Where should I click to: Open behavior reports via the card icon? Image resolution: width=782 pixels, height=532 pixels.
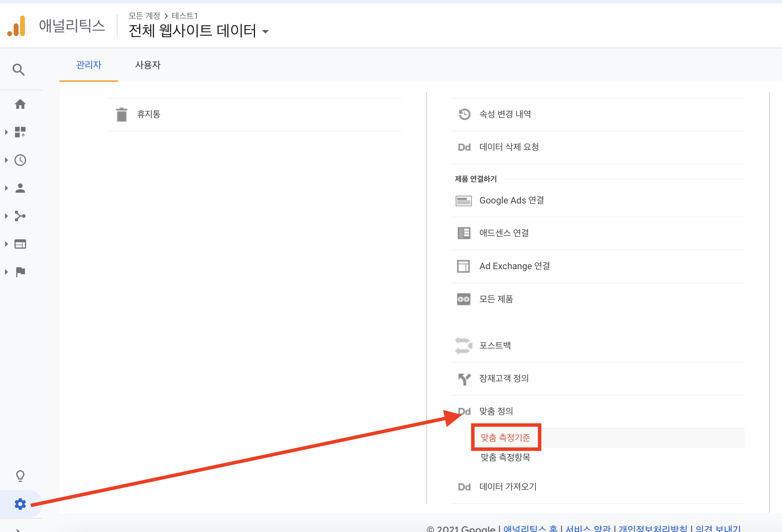pyautogui.click(x=21, y=244)
